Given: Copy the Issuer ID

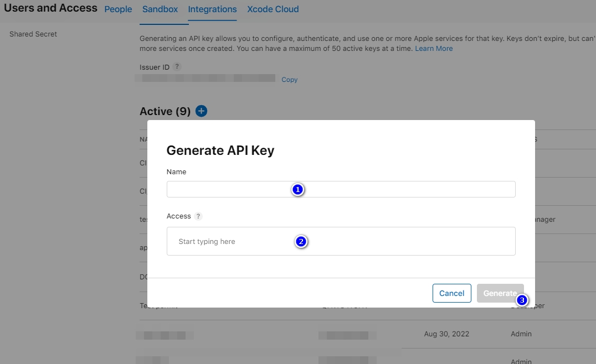Looking at the screenshot, I should (289, 80).
